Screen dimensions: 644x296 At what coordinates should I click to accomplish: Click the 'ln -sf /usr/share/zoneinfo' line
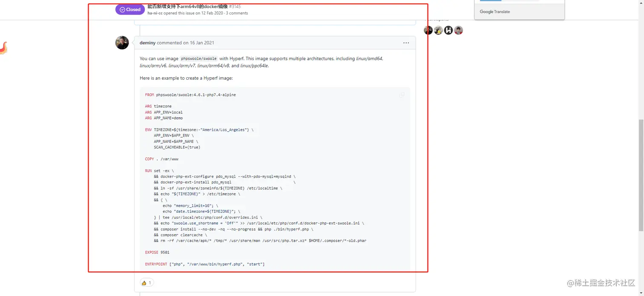tap(218, 188)
